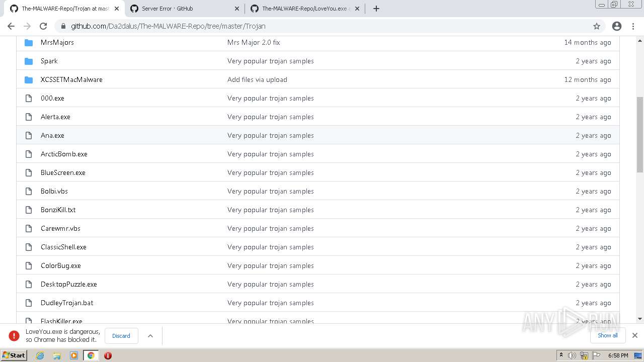Image resolution: width=644 pixels, height=362 pixels.
Task: Open the Alerta.exe file
Action: [55, 117]
